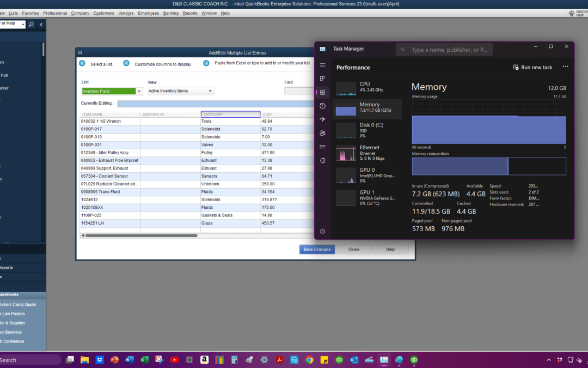Open Excel from the taskbar
Screen dimensions: 588x368
[x=144, y=360]
